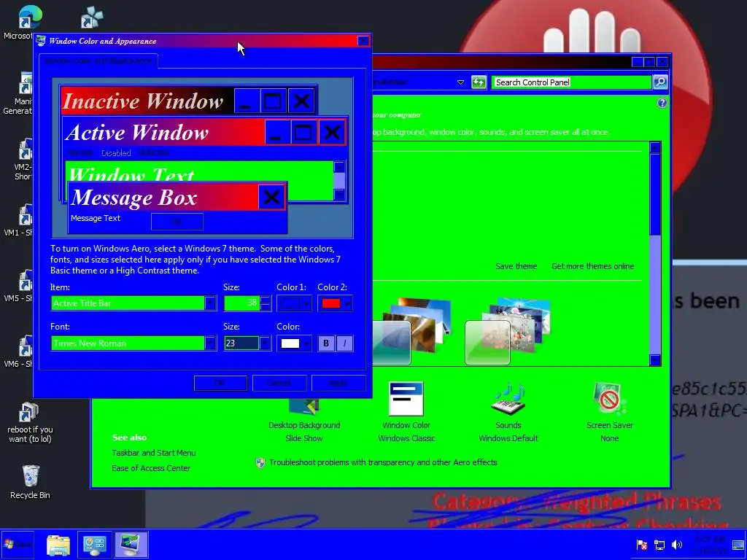The image size is (747, 560).
Task: Click the Start button on taskbar
Action: 18,544
